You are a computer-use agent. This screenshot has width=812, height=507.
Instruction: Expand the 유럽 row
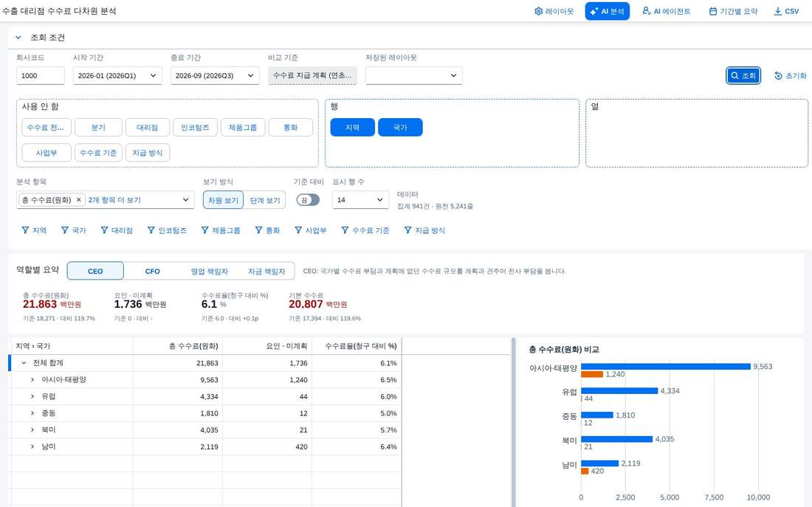point(32,397)
